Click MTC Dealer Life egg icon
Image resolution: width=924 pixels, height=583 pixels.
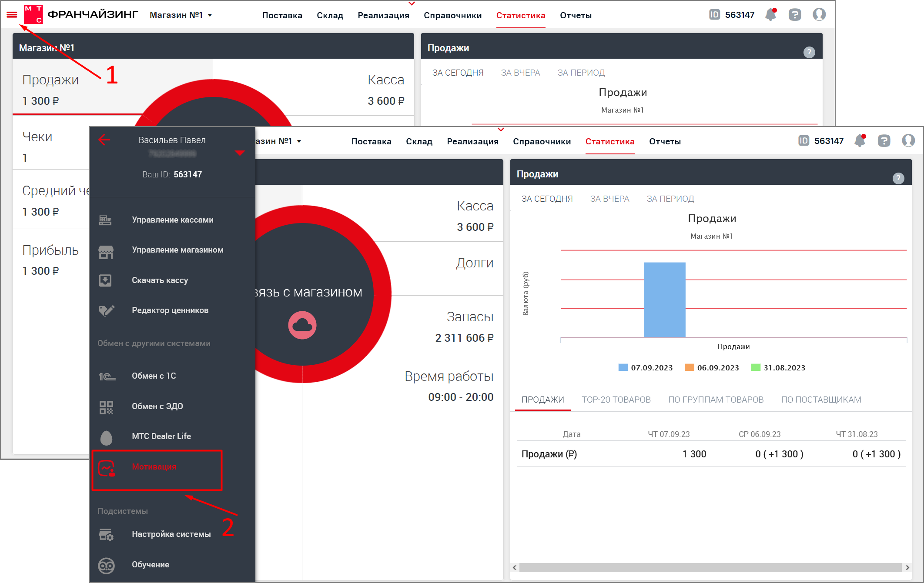(106, 437)
